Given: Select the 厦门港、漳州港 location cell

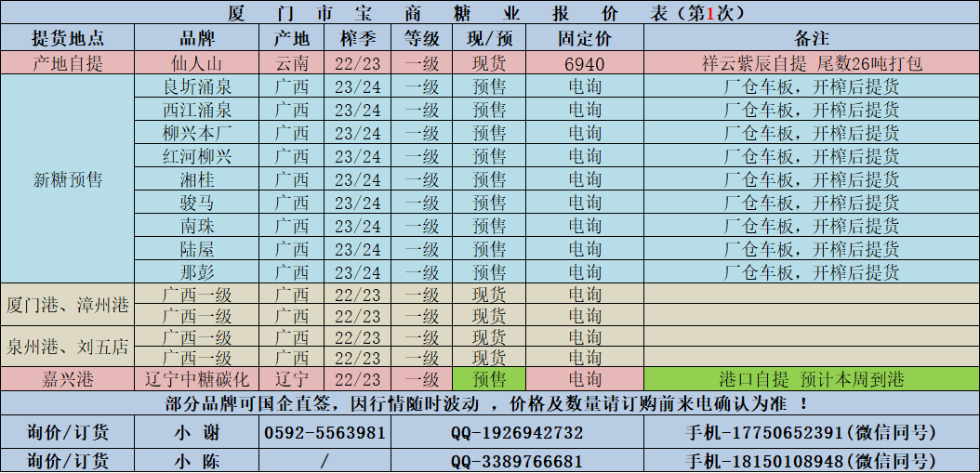Looking at the screenshot, I should pos(68,305).
